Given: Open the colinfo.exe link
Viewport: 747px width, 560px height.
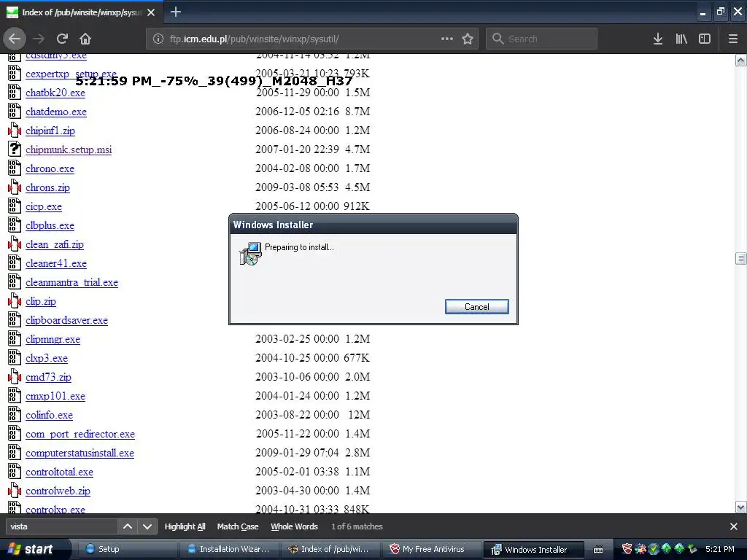Looking at the screenshot, I should click(49, 415).
